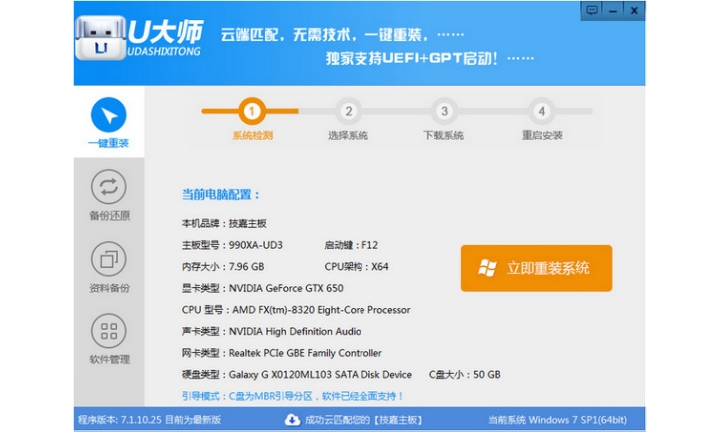Click the NVIDIA GeForce GTX 650 row
720x432 pixels.
[x=262, y=288]
